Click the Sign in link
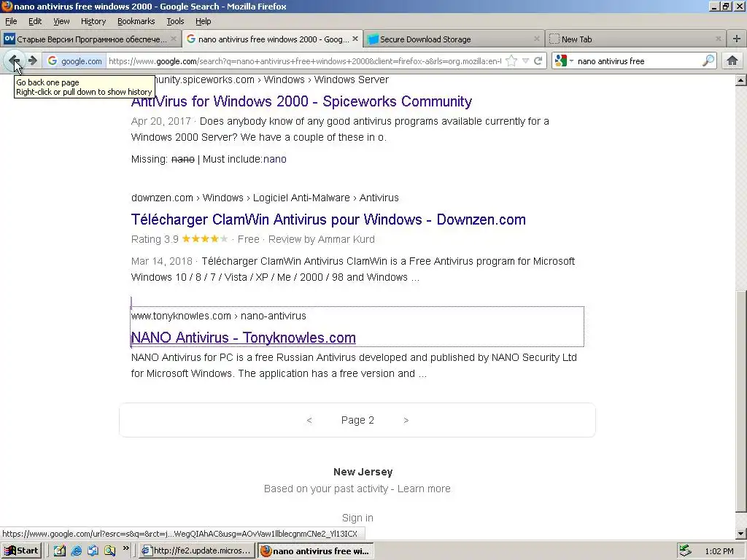 [357, 518]
